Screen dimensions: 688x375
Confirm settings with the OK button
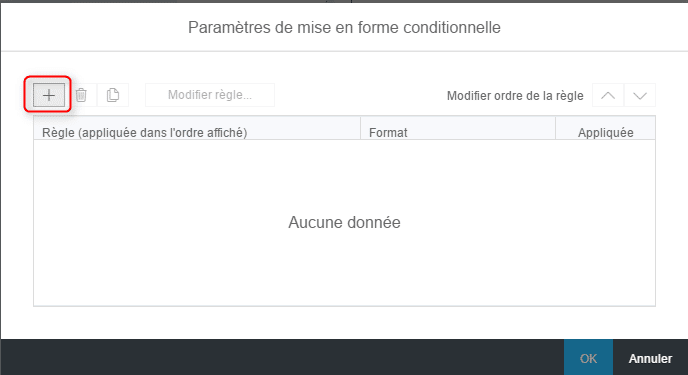tap(588, 357)
